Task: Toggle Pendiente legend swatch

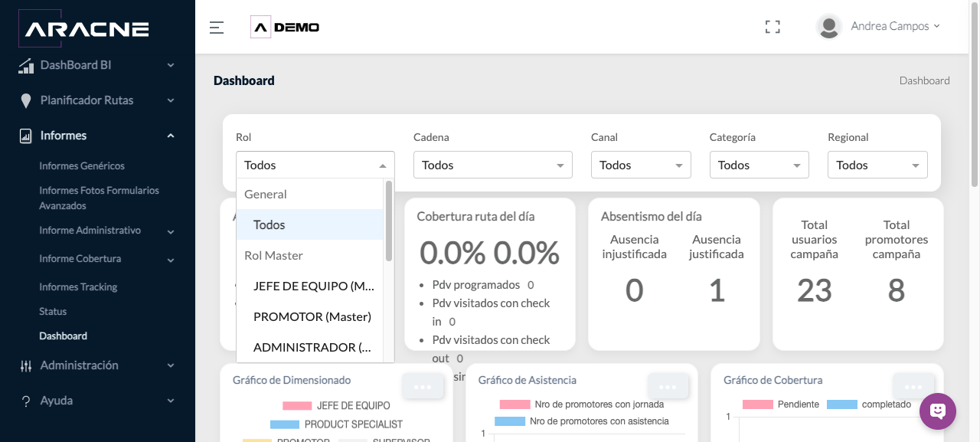Action: click(757, 404)
